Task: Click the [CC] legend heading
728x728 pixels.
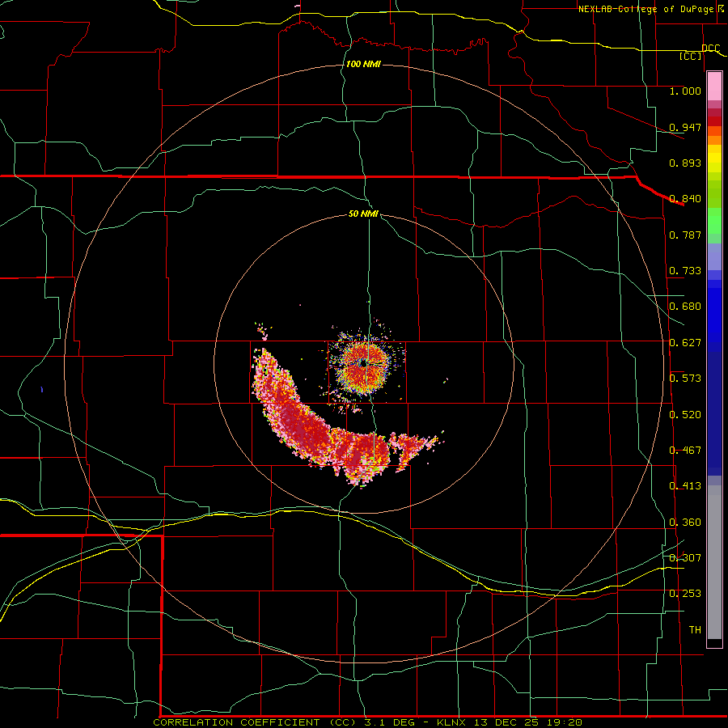Action: [x=691, y=56]
